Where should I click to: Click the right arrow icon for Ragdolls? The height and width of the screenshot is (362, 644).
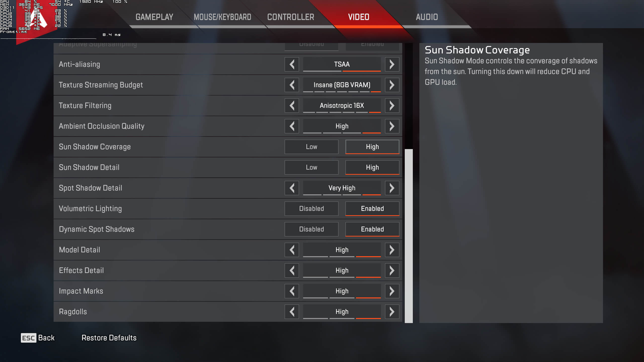(x=392, y=312)
